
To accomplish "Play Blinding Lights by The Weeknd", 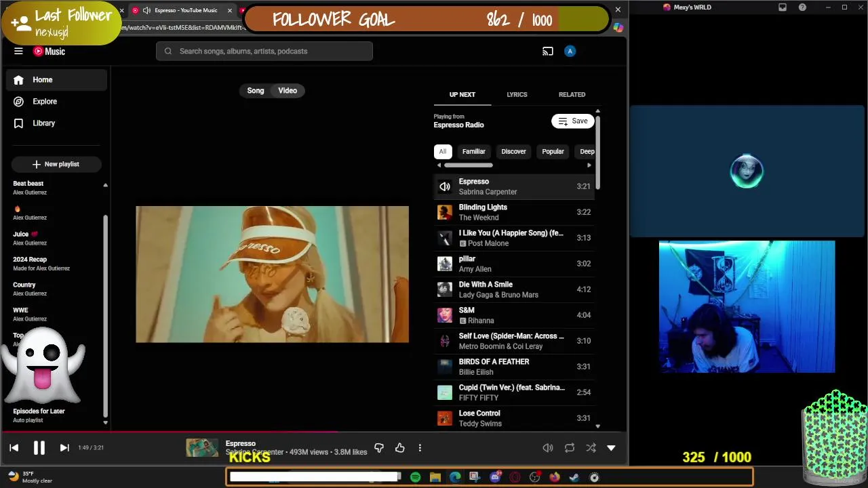I will coord(514,212).
